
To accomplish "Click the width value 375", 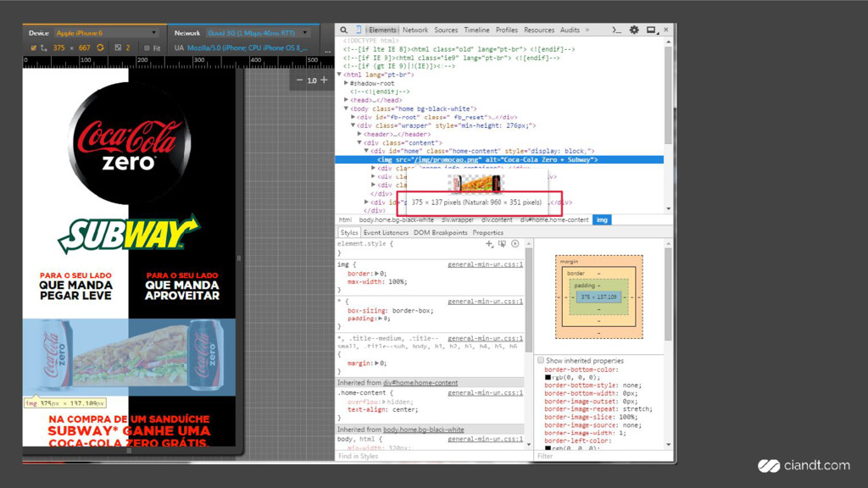I will (x=59, y=47).
